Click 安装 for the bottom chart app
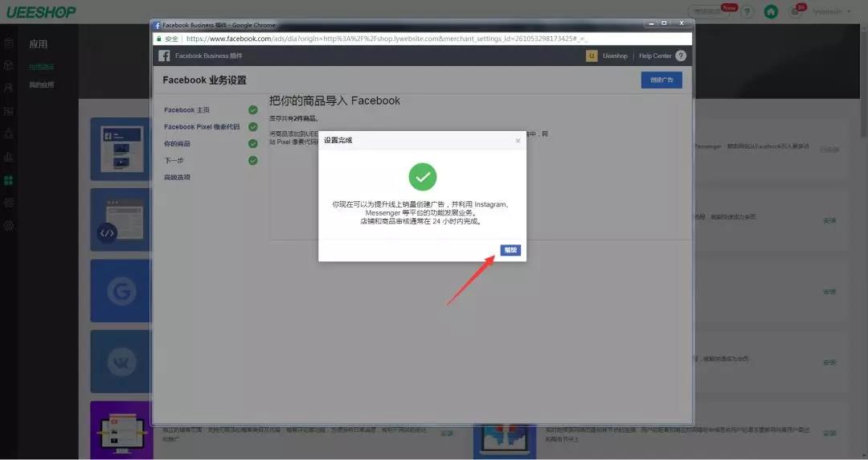 829,433
